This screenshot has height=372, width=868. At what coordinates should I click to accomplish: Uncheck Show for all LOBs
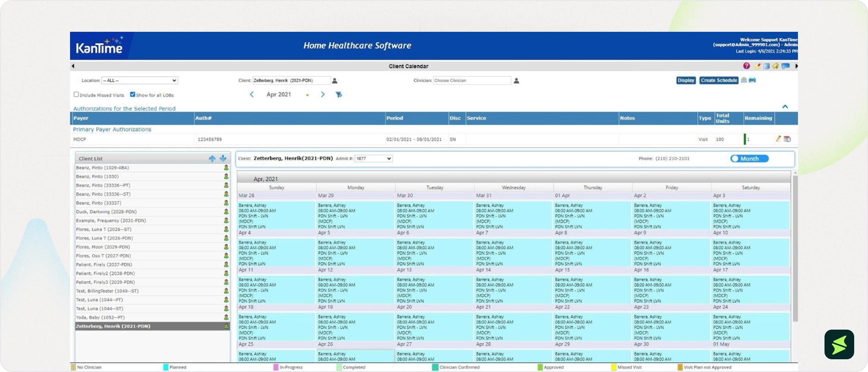133,94
